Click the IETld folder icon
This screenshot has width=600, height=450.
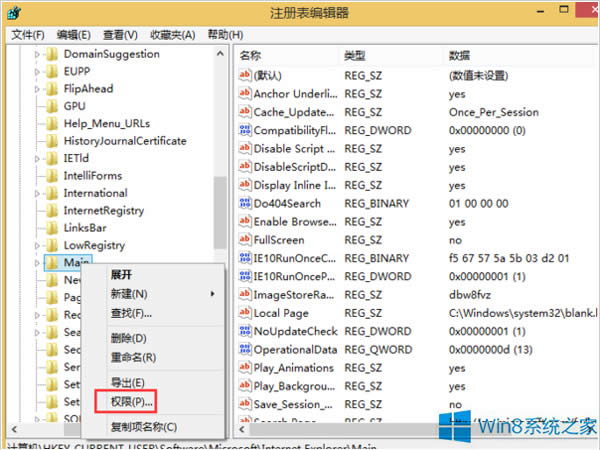point(52,158)
